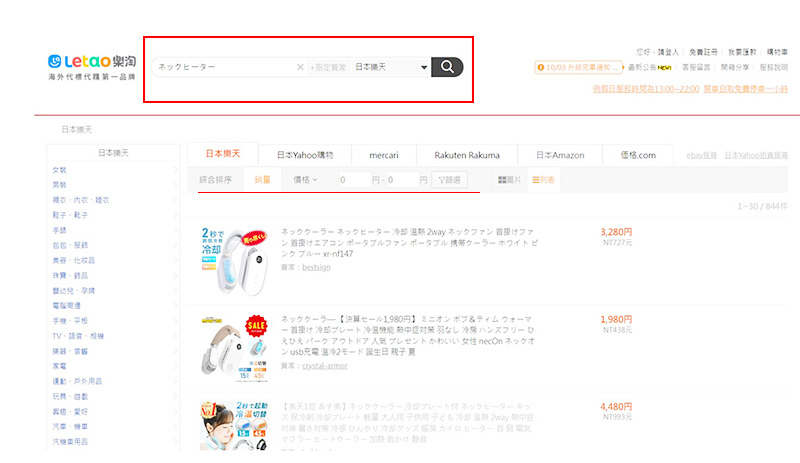800x463 pixels.
Task: Sort results by 銷量
Action: tap(262, 180)
